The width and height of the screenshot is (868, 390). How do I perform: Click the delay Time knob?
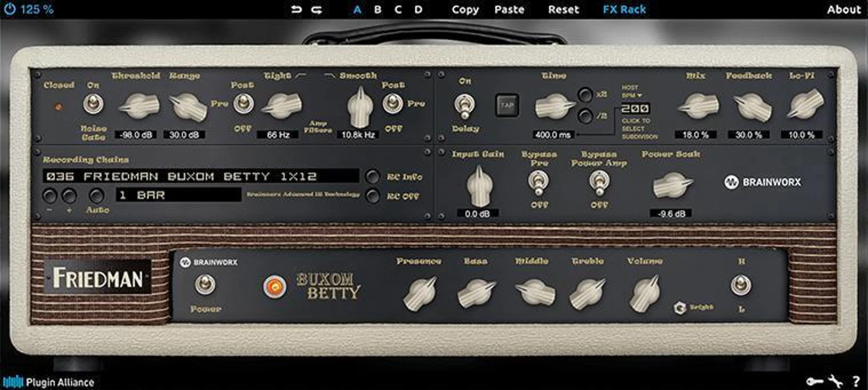point(555,106)
